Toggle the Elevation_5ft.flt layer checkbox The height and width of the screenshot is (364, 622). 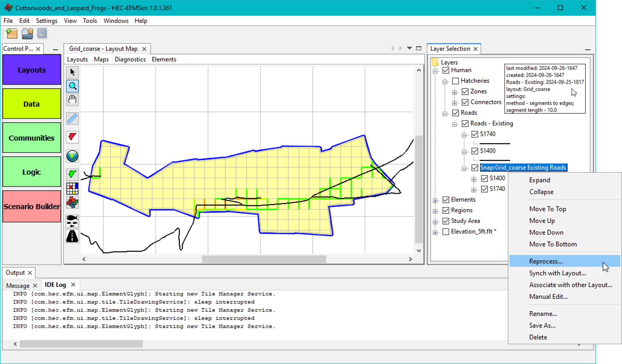coord(446,232)
